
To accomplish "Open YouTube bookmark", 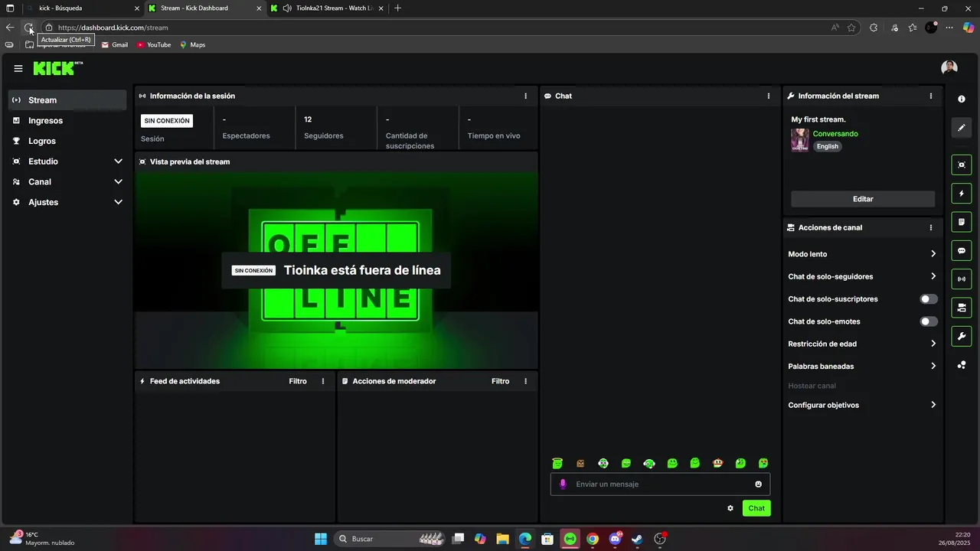I will (x=154, y=45).
